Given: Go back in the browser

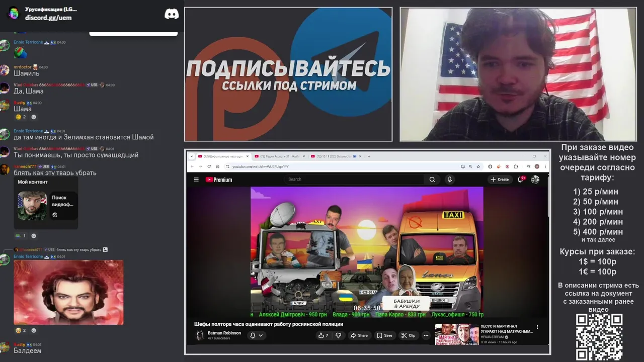Looking at the screenshot, I should click(192, 166).
